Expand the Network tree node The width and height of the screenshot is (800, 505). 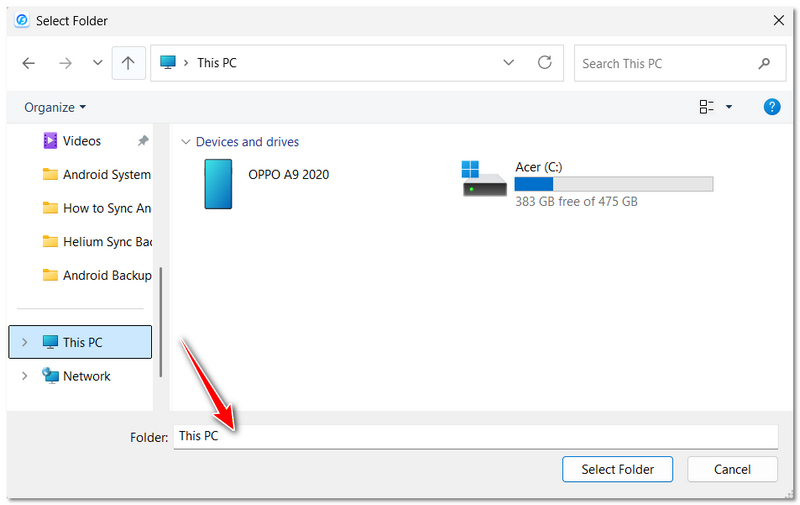pyautogui.click(x=24, y=376)
